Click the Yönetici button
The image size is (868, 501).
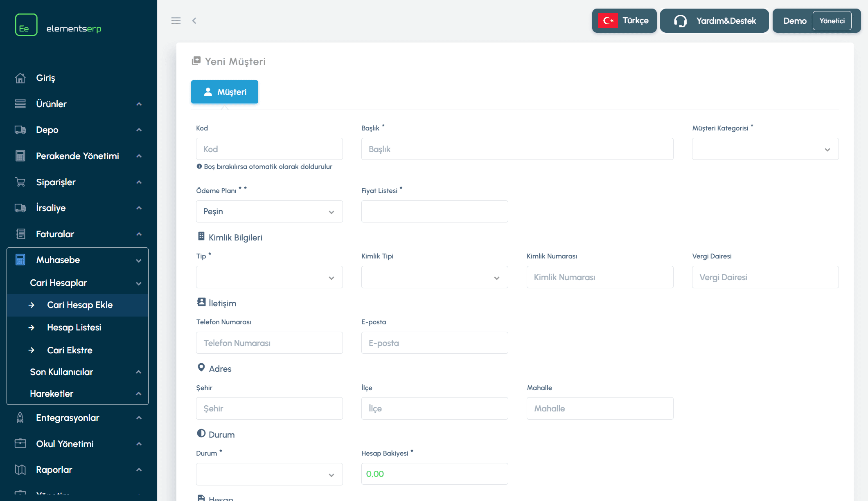[832, 21]
